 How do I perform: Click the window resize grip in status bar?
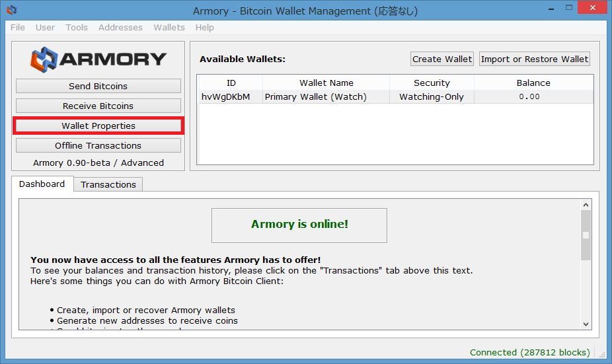[602, 354]
